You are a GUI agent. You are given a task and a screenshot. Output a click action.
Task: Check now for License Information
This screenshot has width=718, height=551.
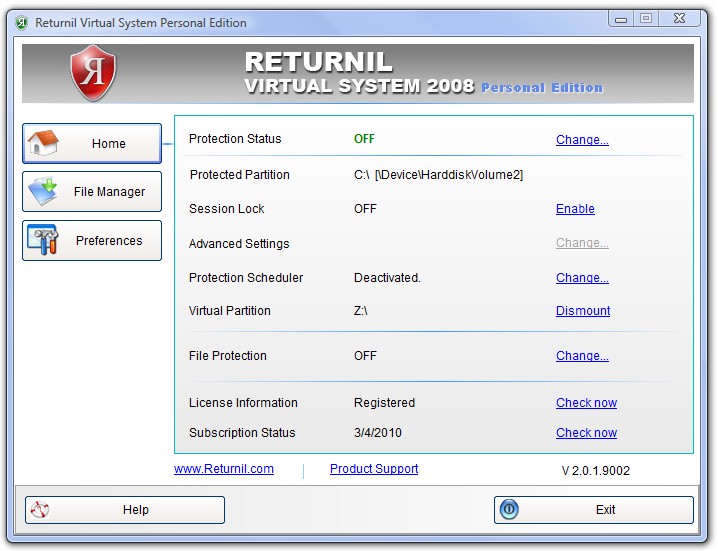pyautogui.click(x=586, y=403)
